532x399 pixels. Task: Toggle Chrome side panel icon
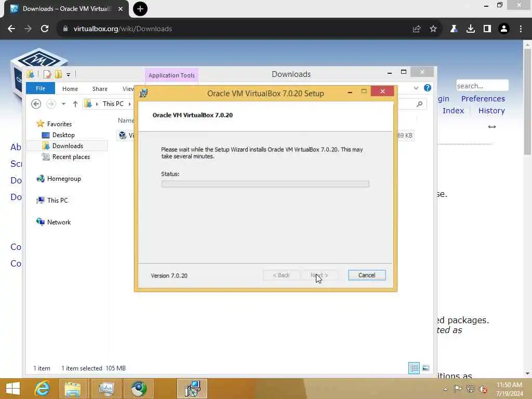487,29
